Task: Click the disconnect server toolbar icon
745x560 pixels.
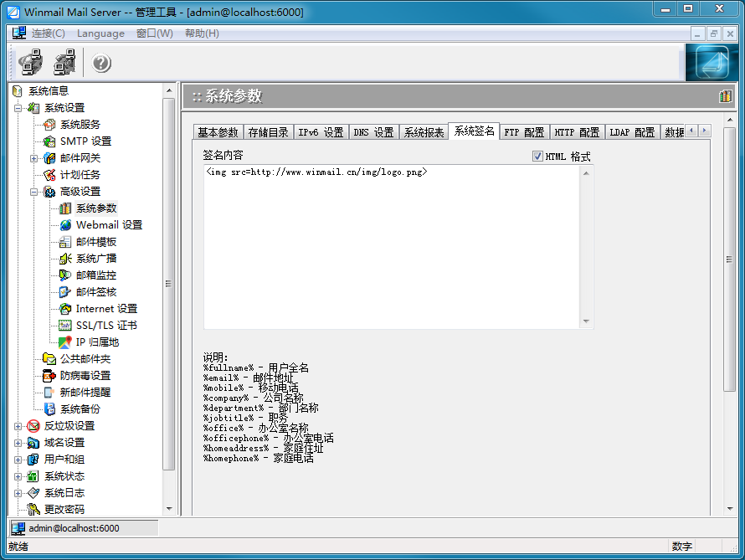Action: point(64,63)
